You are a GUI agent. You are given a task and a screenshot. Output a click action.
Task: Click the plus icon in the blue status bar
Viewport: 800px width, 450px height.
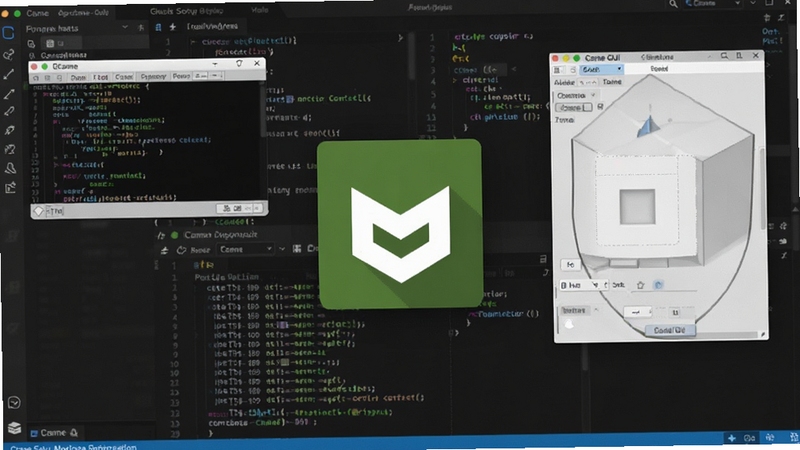point(732,438)
